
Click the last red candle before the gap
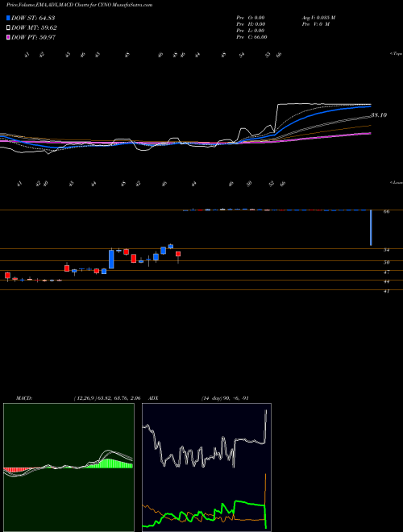[x=178, y=255]
